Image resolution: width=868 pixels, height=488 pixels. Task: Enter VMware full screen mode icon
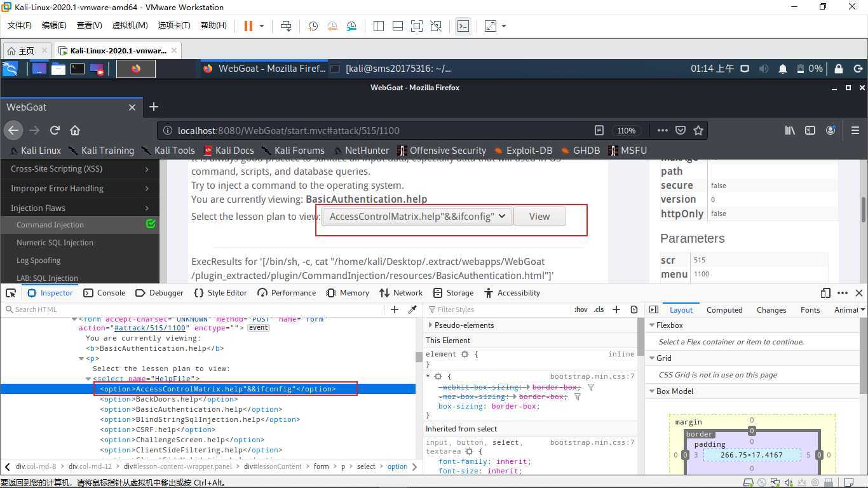490,26
